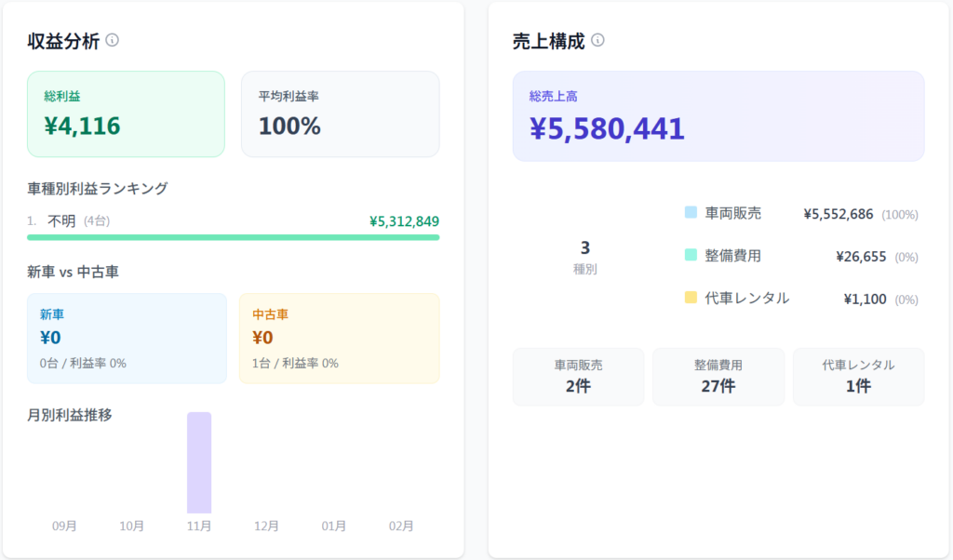
Task: Click the teal 整備費用 legend swatch
Action: (x=691, y=256)
